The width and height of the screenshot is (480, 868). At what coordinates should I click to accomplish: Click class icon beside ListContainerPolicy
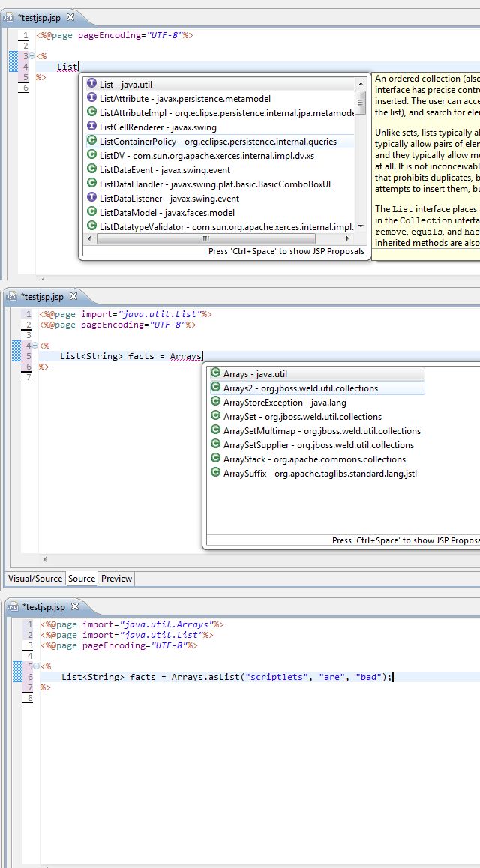pos(92,141)
